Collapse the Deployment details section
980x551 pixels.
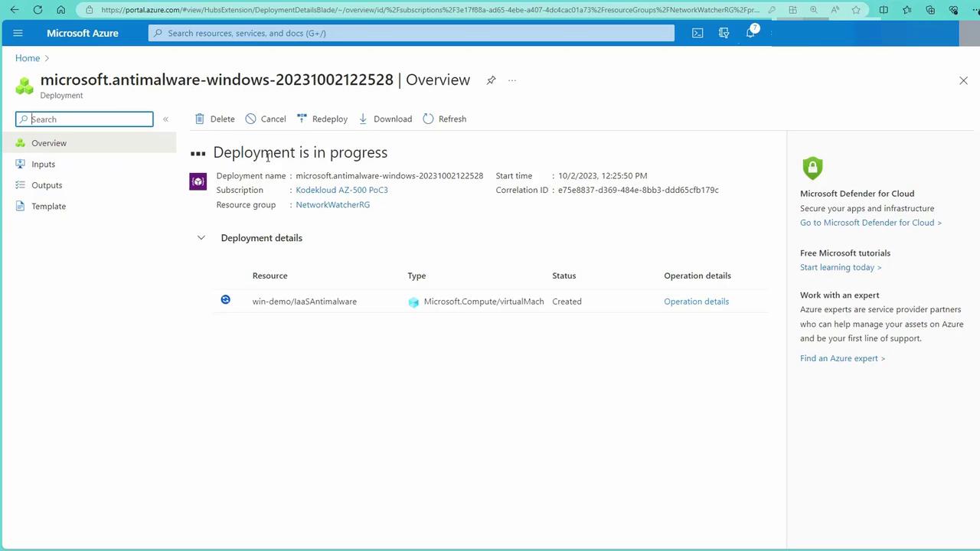[201, 238]
